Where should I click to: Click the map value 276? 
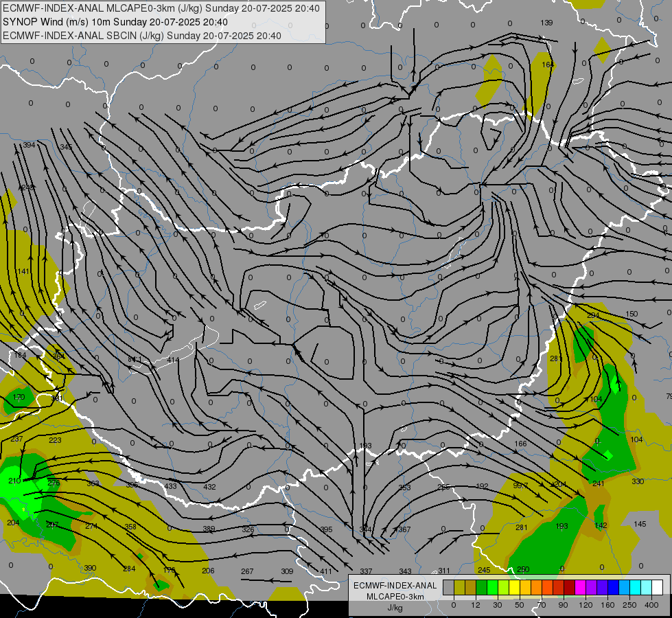click(54, 483)
